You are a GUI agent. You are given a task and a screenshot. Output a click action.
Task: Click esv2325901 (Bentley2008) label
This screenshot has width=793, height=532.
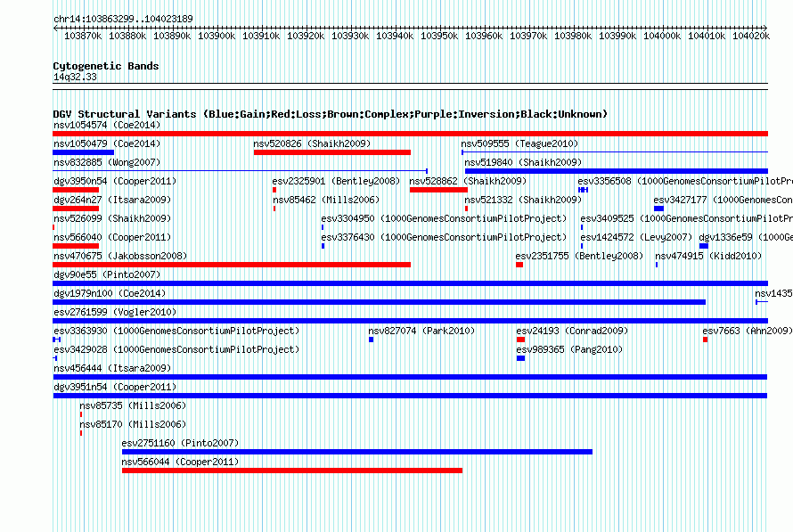pyautogui.click(x=336, y=181)
